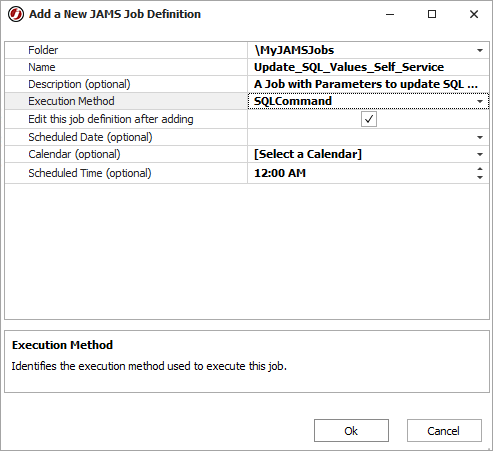This screenshot has height=451, width=493.
Task: Click the Cancel button
Action: click(x=444, y=431)
